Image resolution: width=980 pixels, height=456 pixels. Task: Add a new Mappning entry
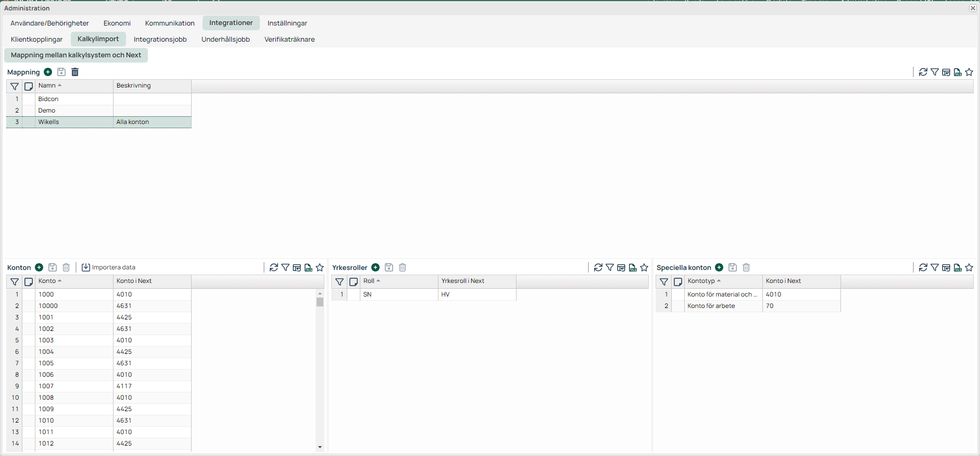[48, 72]
